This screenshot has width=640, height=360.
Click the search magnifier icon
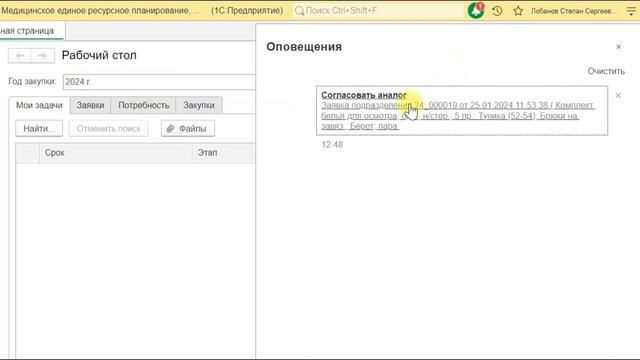299,11
